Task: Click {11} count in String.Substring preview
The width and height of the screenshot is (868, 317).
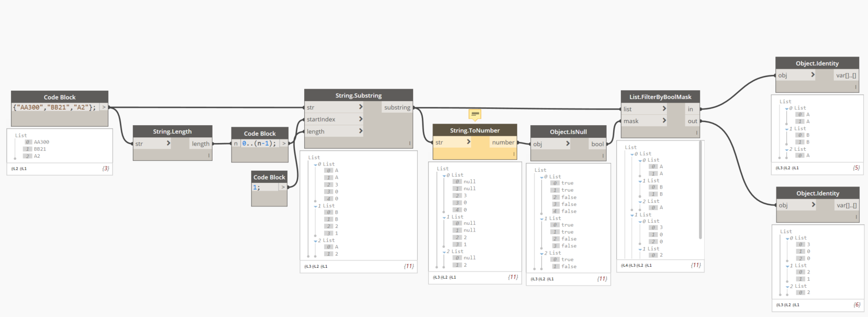Action: (x=409, y=266)
